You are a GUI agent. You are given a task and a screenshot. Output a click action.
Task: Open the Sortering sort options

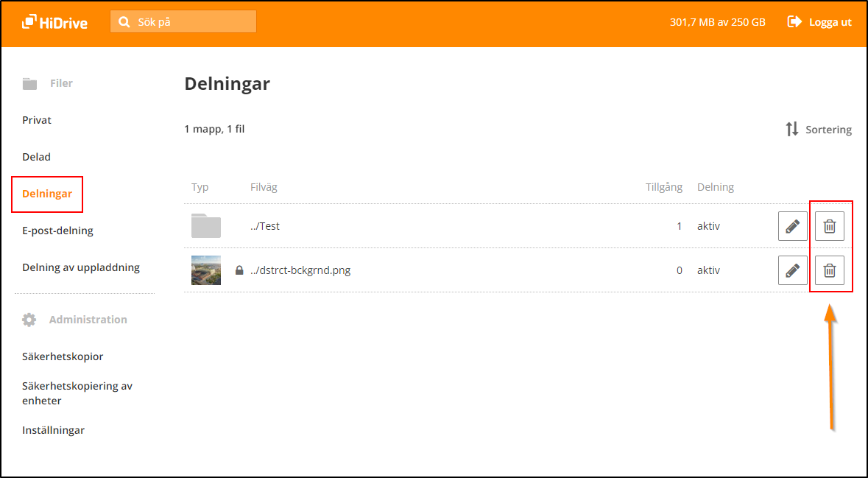(818, 130)
